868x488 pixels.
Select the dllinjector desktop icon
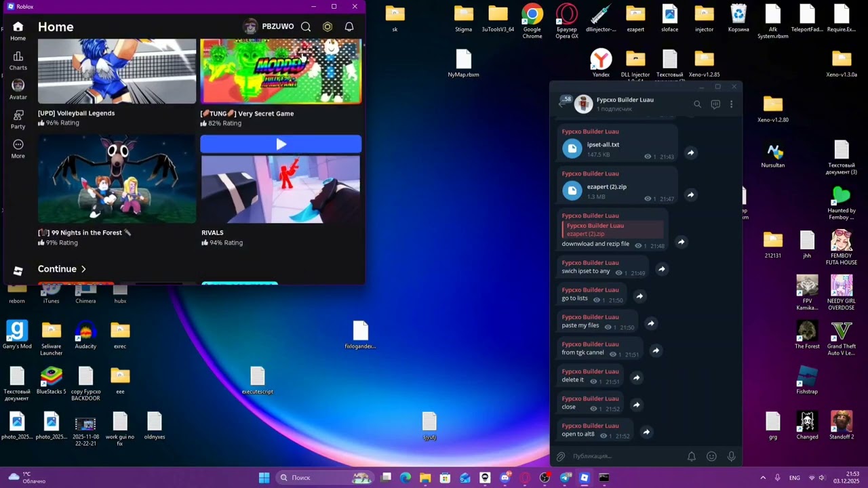pyautogui.click(x=601, y=18)
